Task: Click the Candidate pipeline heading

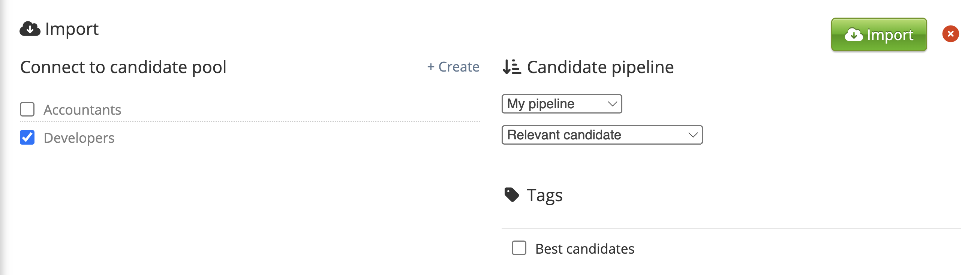Action: (600, 67)
